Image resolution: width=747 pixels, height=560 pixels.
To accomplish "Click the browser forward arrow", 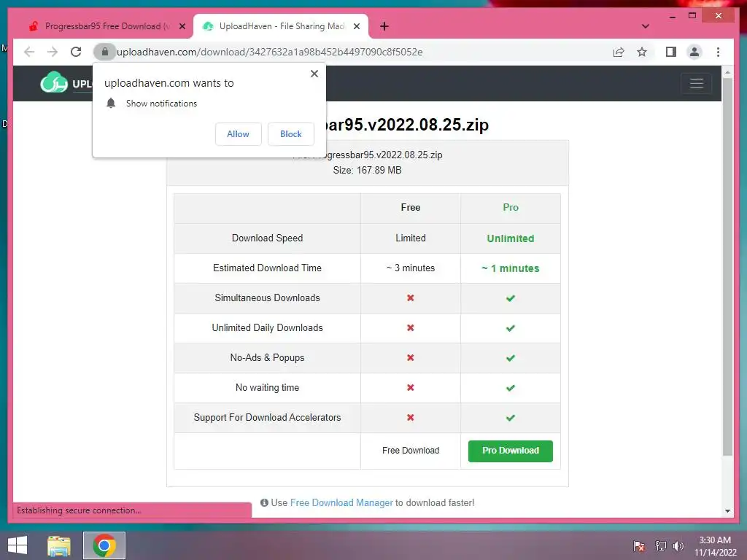I will click(53, 52).
